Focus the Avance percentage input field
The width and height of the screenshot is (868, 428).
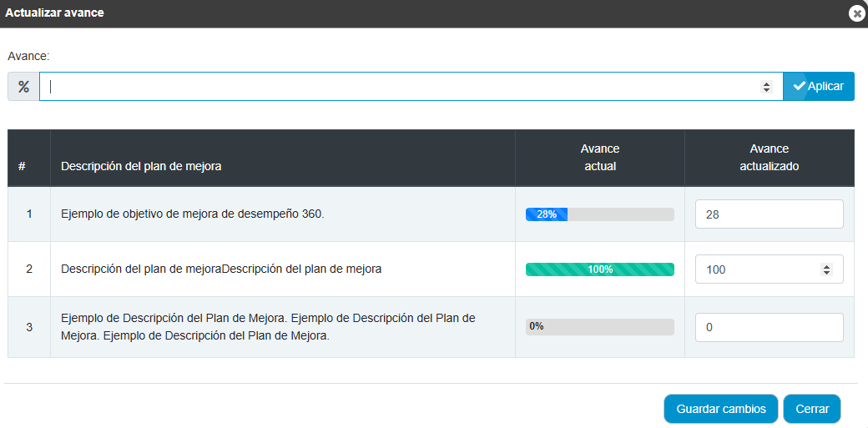[411, 87]
